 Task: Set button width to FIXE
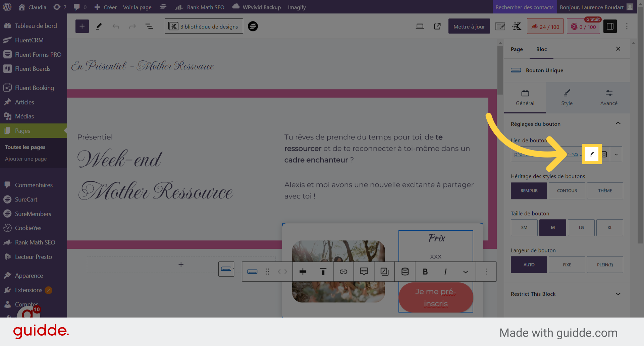click(567, 265)
